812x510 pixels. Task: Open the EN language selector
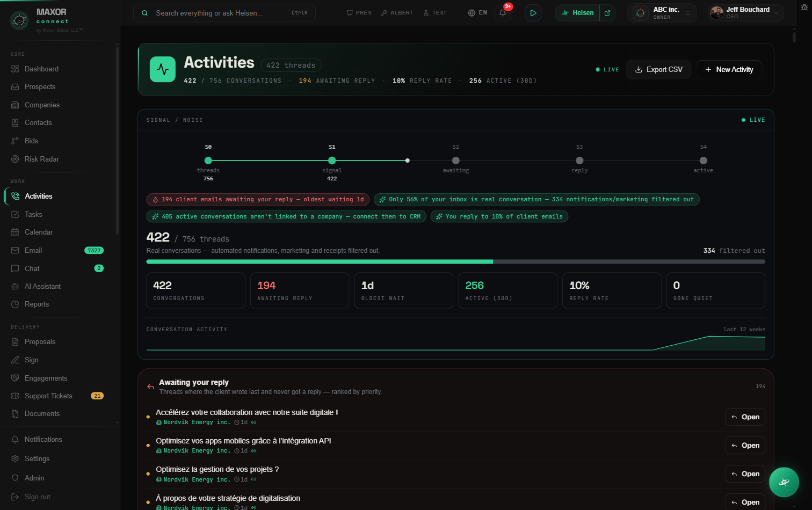[x=477, y=12]
